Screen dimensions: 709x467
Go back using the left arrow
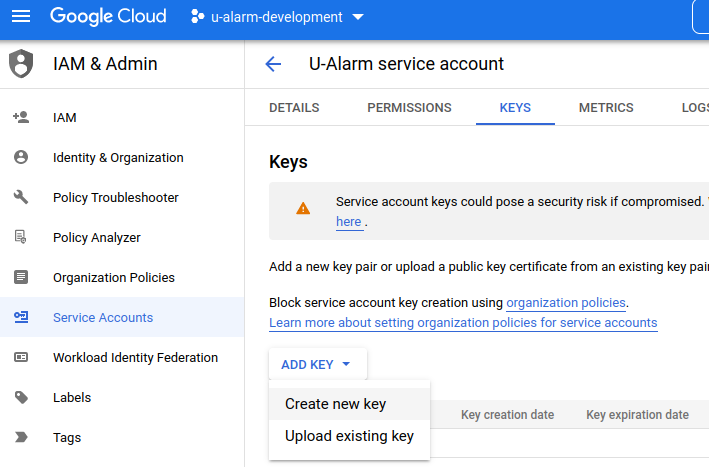pyautogui.click(x=273, y=64)
